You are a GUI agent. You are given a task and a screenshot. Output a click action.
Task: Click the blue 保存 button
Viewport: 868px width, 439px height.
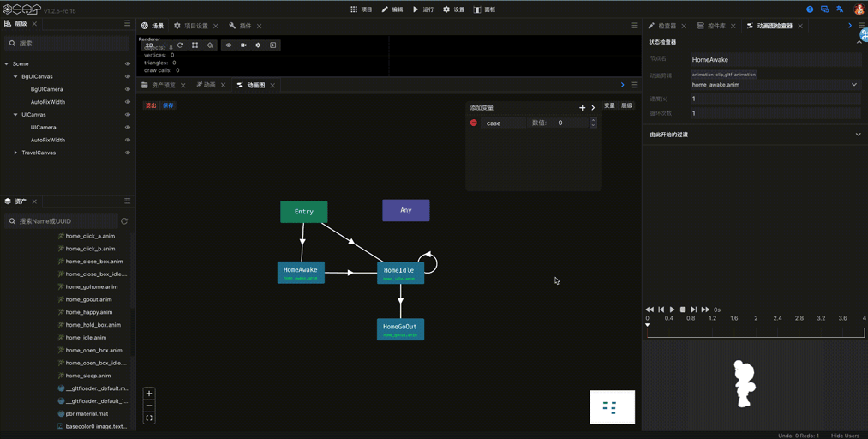click(x=168, y=105)
